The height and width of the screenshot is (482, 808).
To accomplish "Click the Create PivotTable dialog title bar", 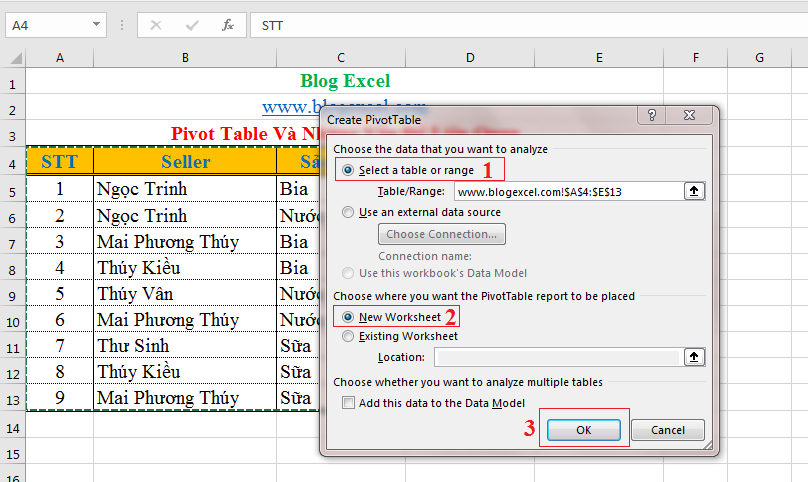I will (x=479, y=119).
